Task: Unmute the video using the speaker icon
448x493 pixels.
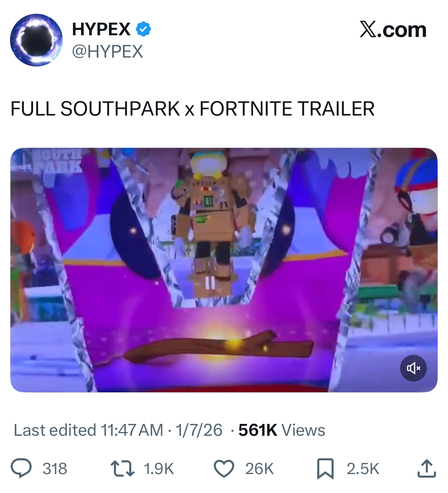Action: (x=413, y=368)
